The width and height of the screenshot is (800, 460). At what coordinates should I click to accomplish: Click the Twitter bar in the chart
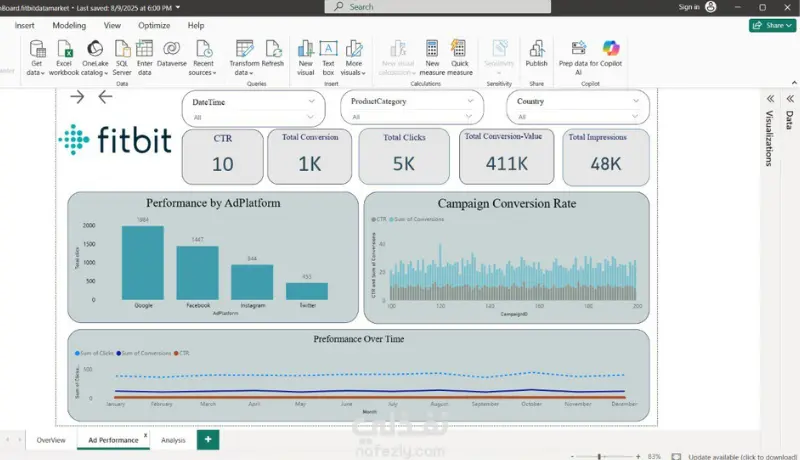pyautogui.click(x=307, y=291)
